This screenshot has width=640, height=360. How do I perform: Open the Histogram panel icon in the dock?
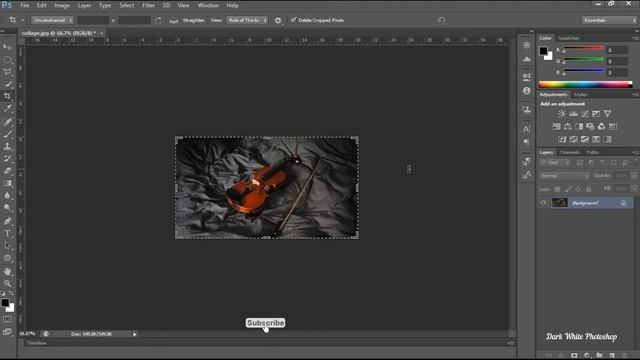[527, 60]
